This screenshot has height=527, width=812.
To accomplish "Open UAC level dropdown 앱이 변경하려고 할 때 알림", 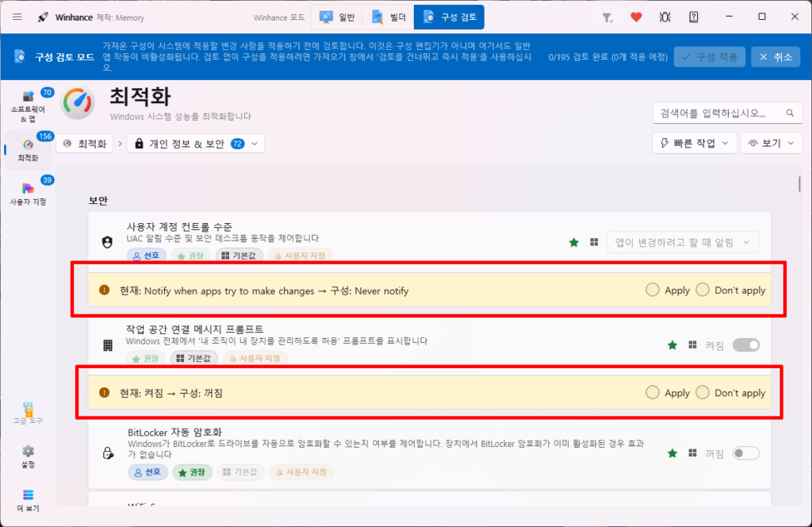I will point(683,242).
